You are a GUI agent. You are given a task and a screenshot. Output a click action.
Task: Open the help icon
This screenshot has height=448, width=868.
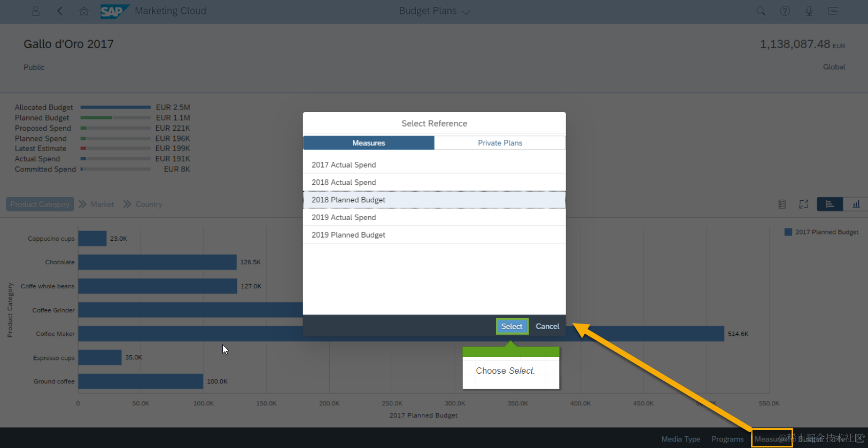[785, 11]
